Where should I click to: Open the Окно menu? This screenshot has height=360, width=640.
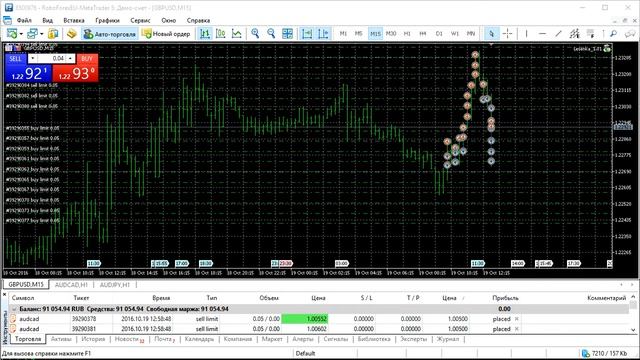click(168, 20)
